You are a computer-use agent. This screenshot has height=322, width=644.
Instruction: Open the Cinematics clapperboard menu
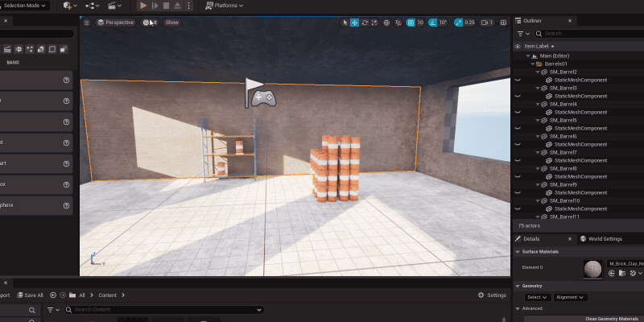click(x=114, y=6)
